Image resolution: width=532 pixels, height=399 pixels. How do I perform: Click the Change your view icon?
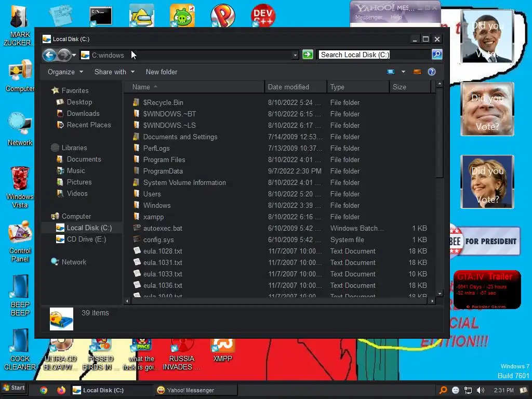point(391,72)
